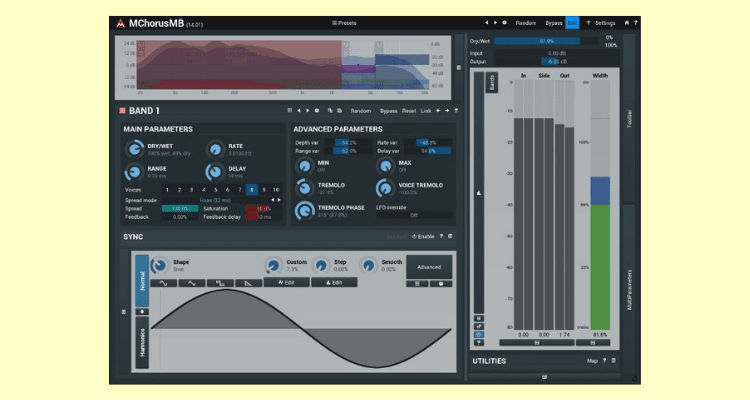Select the Harmonics shape tab
Viewport: 750px width, 400px height.
click(x=142, y=343)
